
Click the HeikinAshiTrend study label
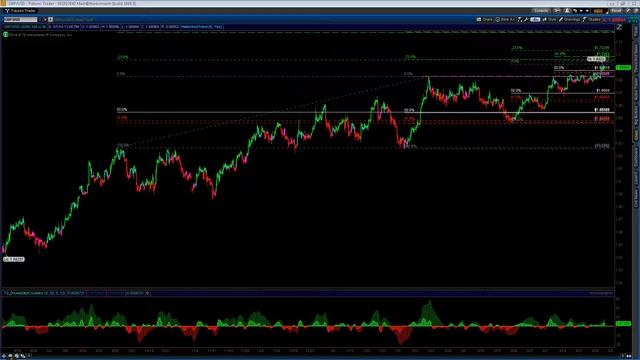coord(202,27)
